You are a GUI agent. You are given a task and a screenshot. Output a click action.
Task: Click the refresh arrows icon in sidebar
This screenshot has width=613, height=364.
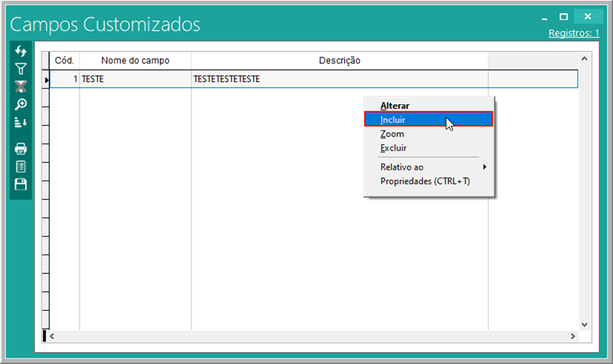(x=21, y=52)
